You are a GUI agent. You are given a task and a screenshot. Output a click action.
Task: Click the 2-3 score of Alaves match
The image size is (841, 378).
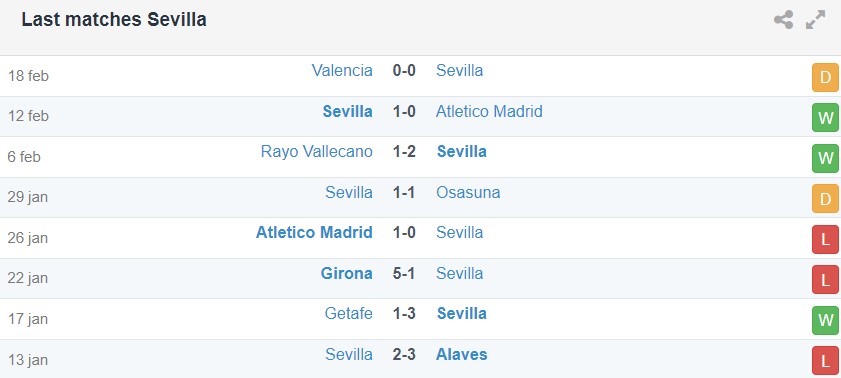(x=404, y=354)
